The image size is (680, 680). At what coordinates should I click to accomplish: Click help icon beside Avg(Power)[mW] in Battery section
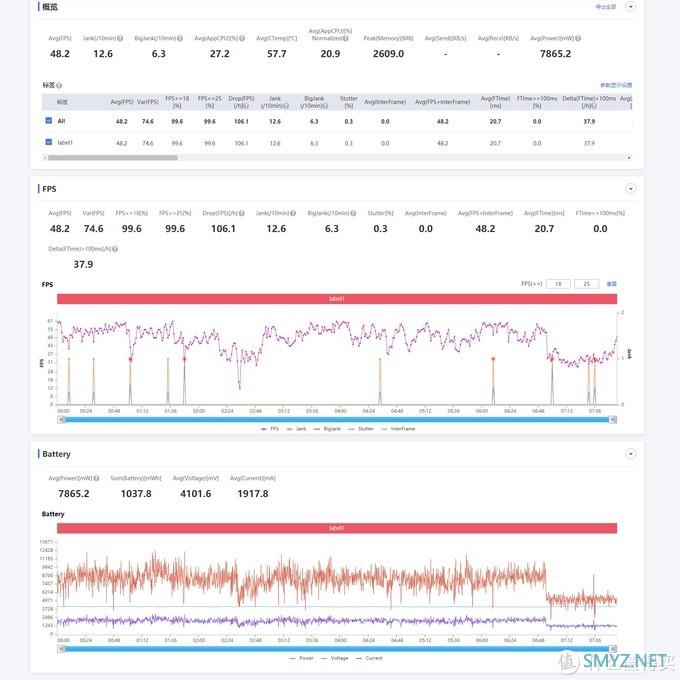click(x=96, y=478)
